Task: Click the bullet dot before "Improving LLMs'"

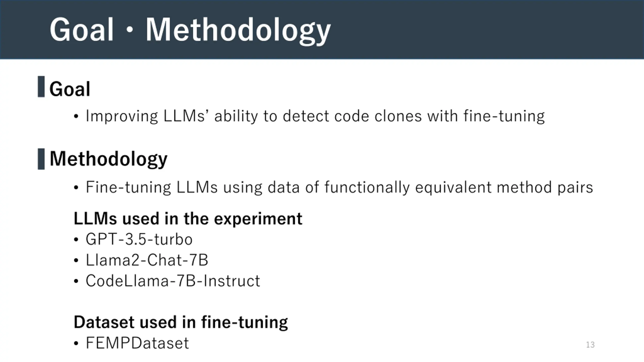Action: [x=76, y=117]
